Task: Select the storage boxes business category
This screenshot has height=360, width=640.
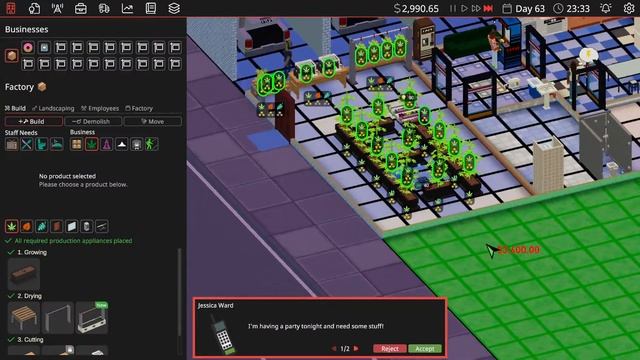Action: (x=76, y=144)
